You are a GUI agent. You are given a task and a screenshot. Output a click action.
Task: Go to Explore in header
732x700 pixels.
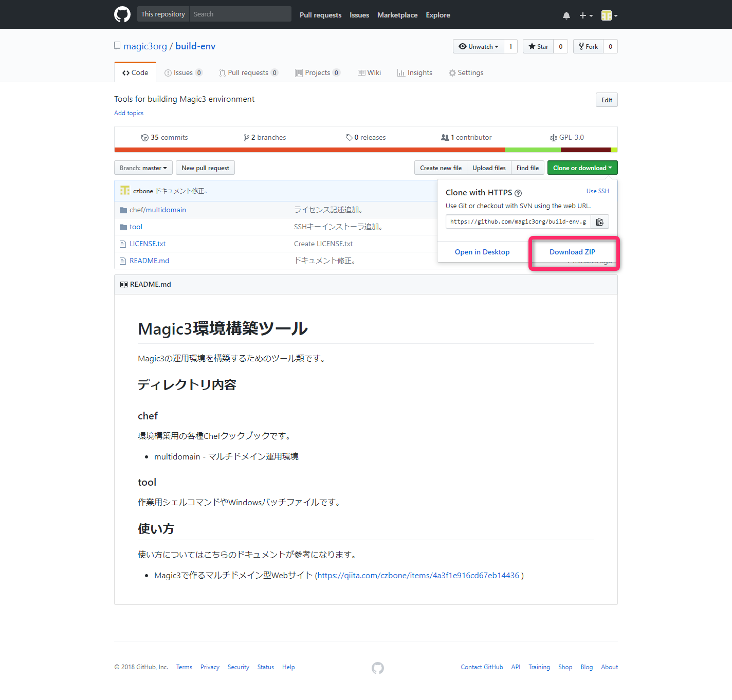[438, 15]
